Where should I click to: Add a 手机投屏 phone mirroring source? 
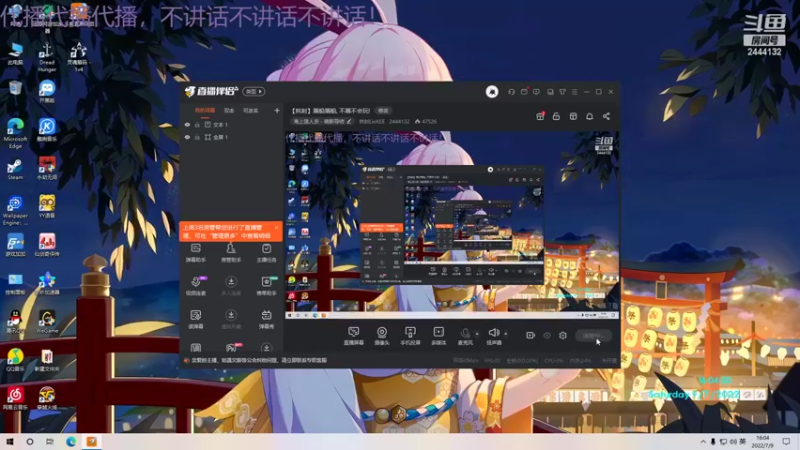click(x=410, y=336)
